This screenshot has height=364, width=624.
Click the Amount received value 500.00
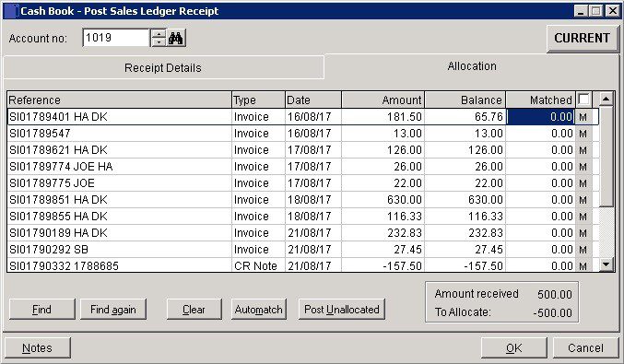(x=554, y=294)
